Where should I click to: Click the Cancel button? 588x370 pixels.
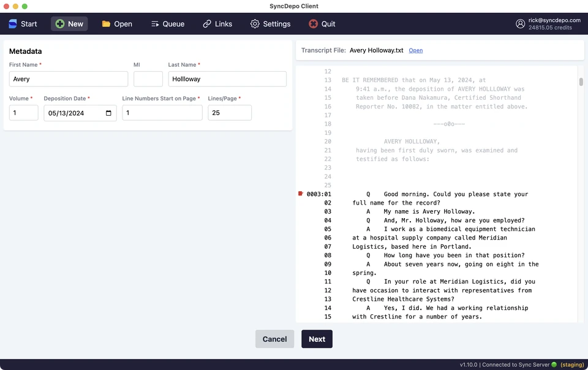pos(274,339)
